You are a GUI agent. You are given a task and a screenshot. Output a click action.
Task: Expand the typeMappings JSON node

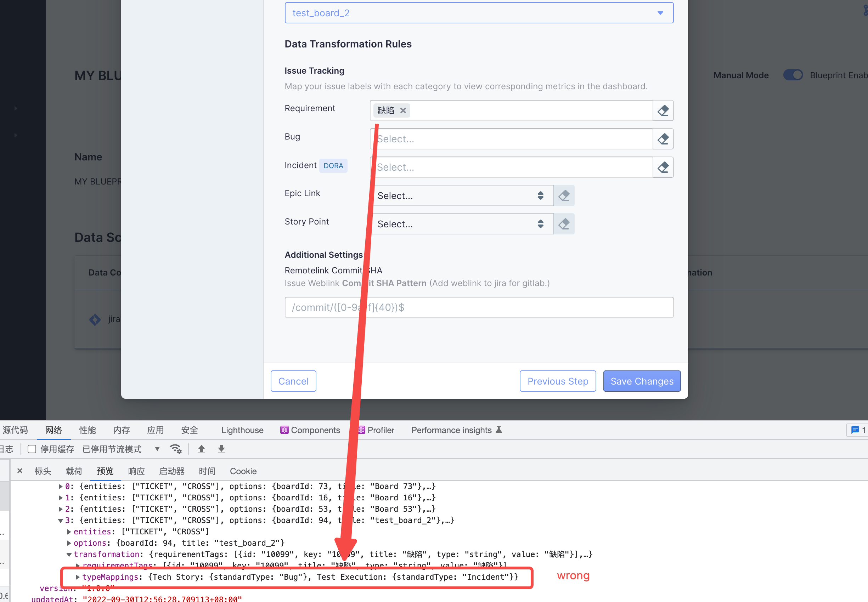[x=77, y=577]
